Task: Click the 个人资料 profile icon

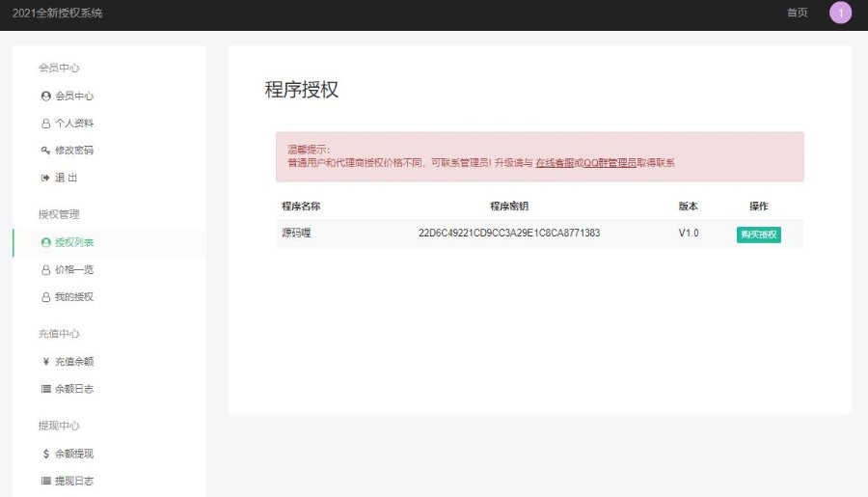Action: (x=45, y=124)
